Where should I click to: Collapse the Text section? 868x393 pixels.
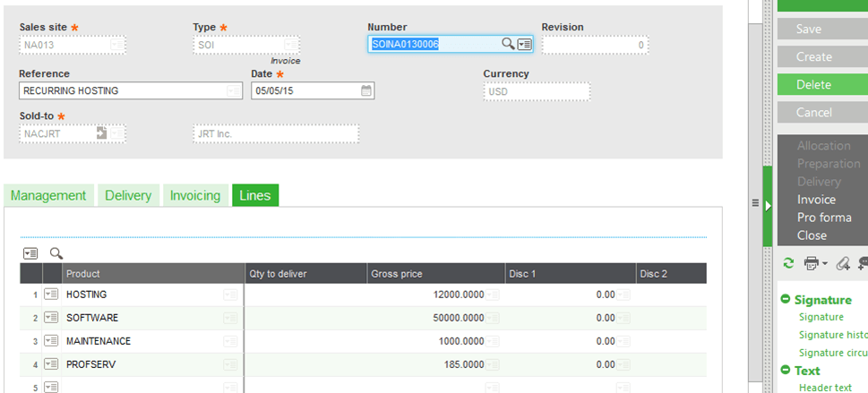point(786,370)
